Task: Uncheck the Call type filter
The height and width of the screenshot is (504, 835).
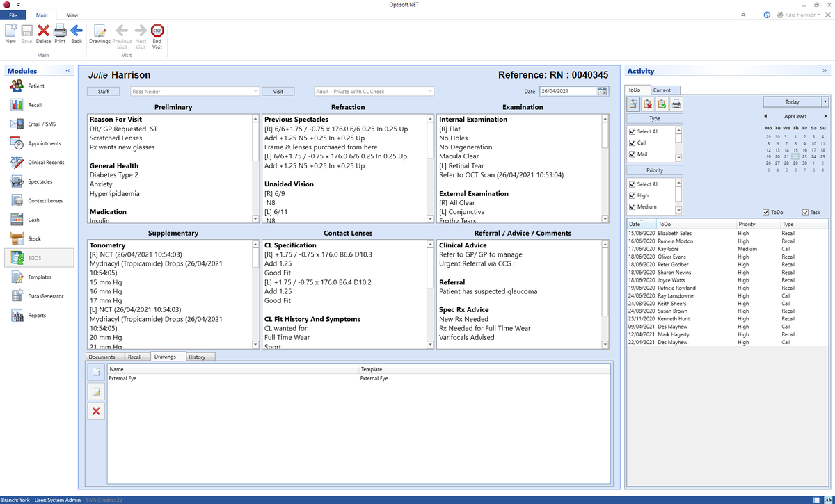Action: (x=633, y=142)
